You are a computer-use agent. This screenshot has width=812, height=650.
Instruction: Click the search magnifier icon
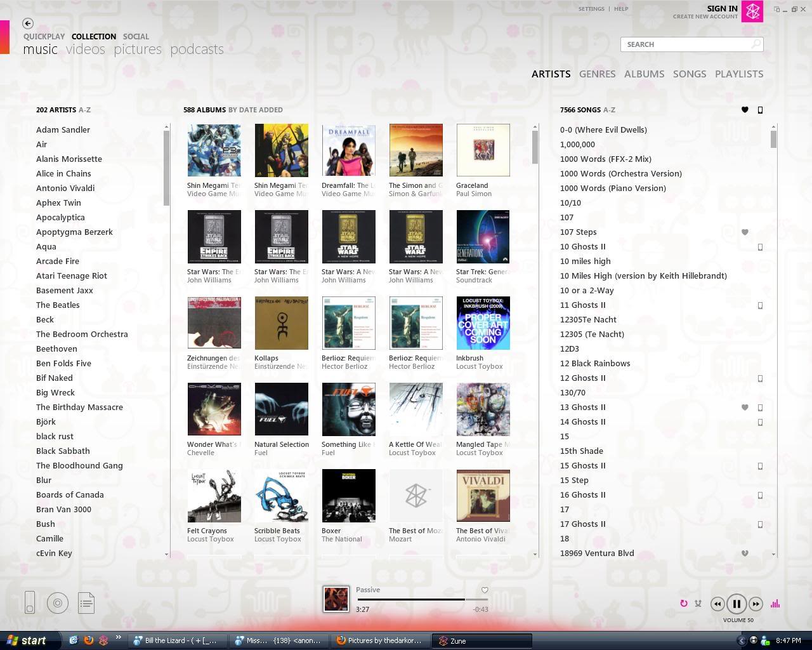[756, 44]
